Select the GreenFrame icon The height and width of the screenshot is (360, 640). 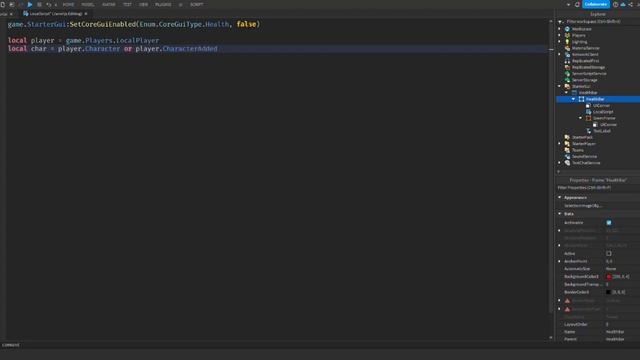click(589, 118)
